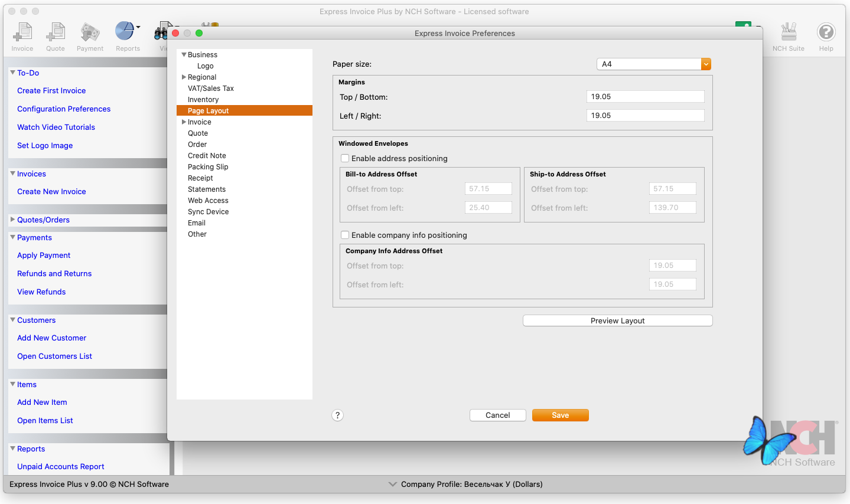
Task: Click Bill-to Offset from left field
Action: pyautogui.click(x=488, y=208)
